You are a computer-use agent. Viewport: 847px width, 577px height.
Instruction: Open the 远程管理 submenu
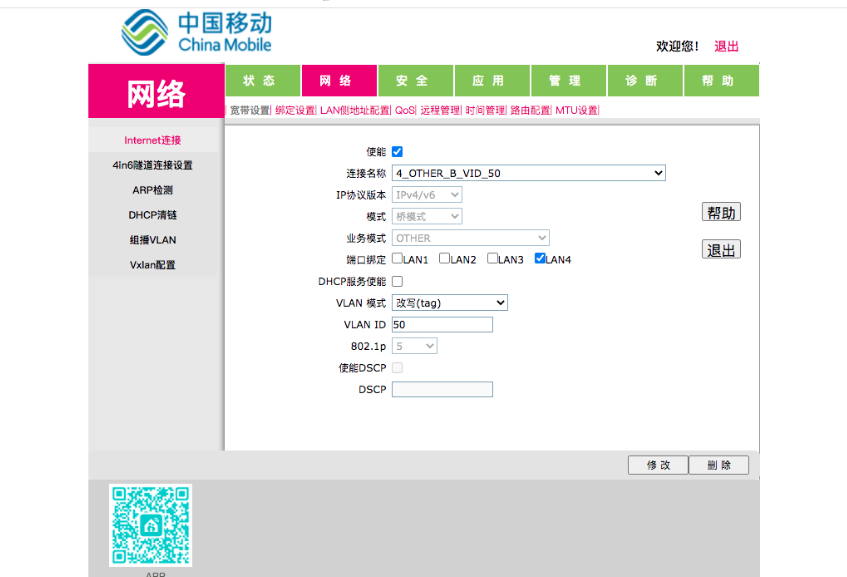[x=440, y=110]
